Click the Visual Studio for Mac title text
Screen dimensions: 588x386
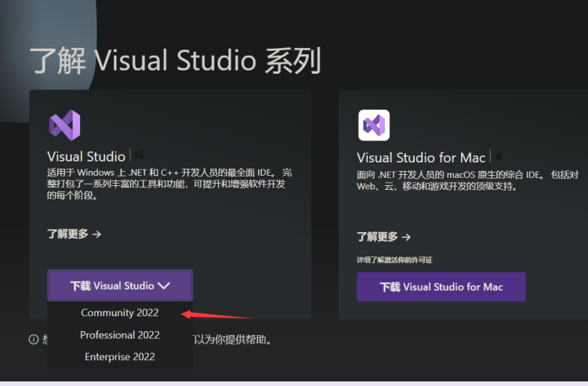421,158
